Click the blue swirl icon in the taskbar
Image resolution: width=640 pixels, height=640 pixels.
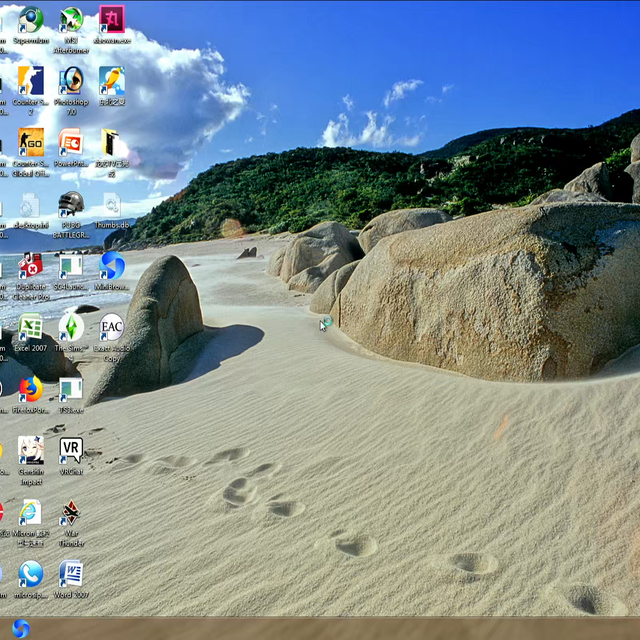[20, 628]
